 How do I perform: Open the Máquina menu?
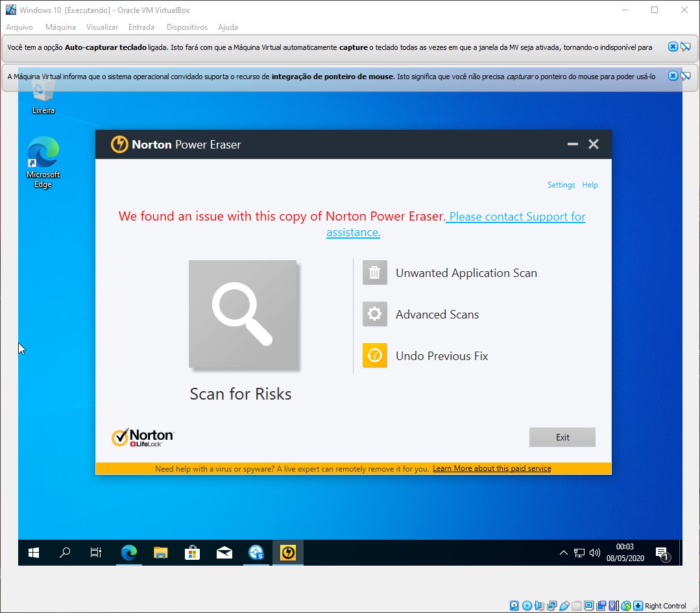pyautogui.click(x=60, y=27)
